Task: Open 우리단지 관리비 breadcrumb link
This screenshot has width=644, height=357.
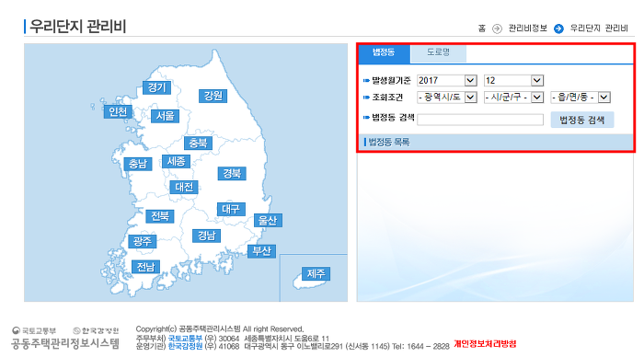Action: (x=599, y=29)
